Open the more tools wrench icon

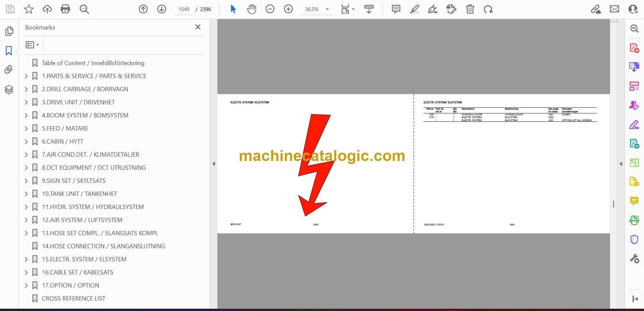(x=634, y=259)
